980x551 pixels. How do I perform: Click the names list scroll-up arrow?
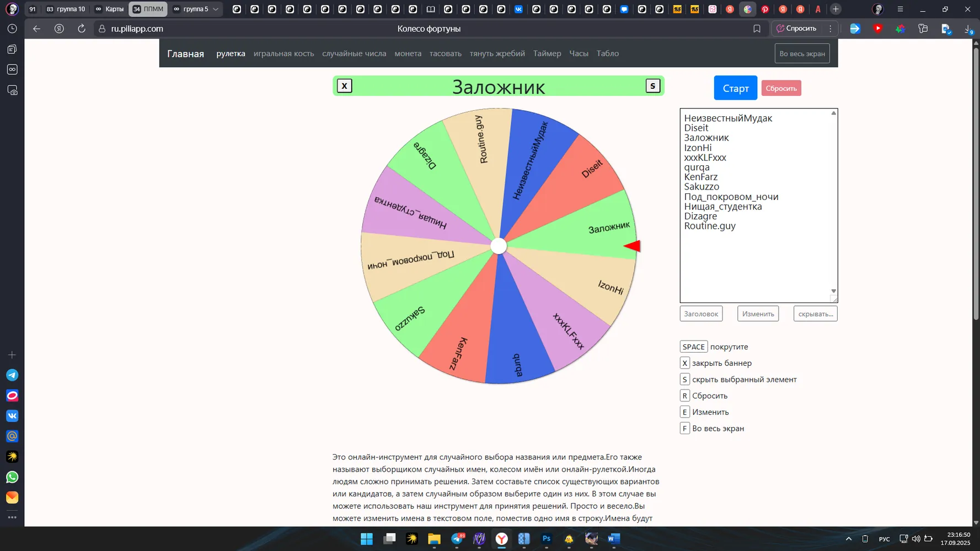833,113
